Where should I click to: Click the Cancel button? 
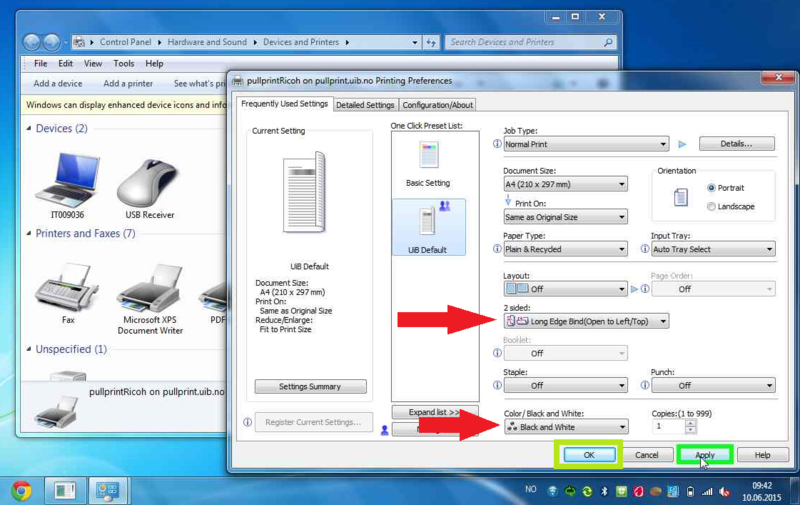click(x=646, y=454)
